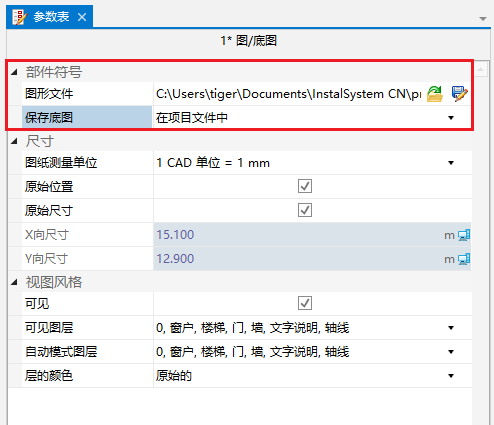This screenshot has height=425, width=494.
Task: Click the 参数表 tab icon
Action: (x=19, y=17)
